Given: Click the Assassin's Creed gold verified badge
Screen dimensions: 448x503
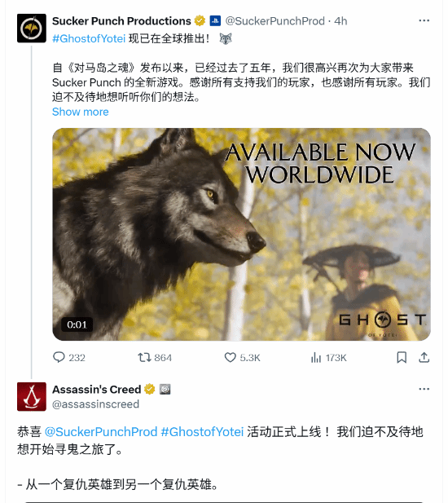Looking at the screenshot, I should click(150, 389).
